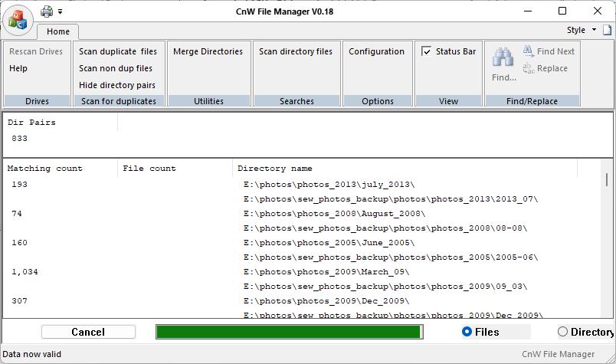Viewport: 616px width, 364px height.
Task: Click Hide directory pairs
Action: pos(117,85)
